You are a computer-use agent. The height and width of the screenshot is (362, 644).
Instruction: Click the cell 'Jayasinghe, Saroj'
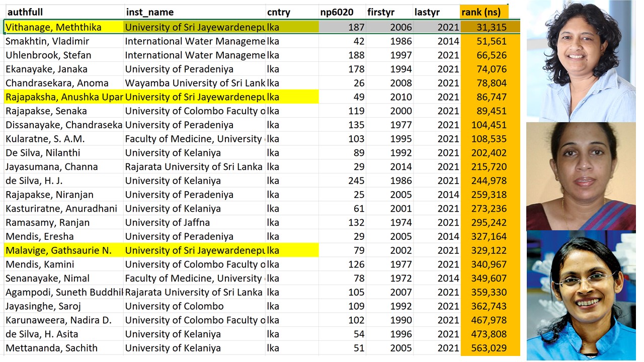64,306
